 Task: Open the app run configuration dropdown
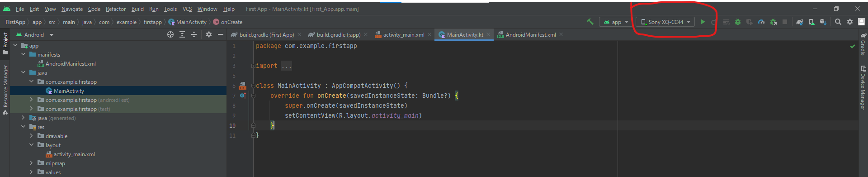tap(616, 22)
